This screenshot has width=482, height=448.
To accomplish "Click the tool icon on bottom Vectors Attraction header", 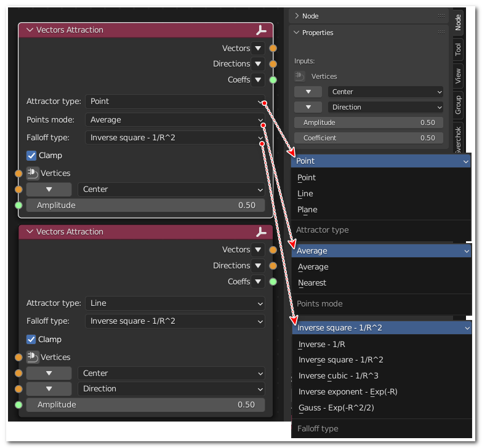I will click(261, 231).
